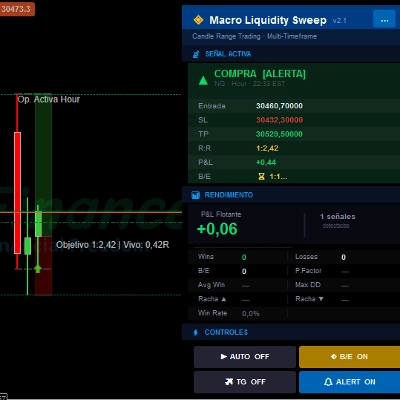The width and height of the screenshot is (400, 400).
Task: Click the Wins value 0
Action: (x=244, y=257)
